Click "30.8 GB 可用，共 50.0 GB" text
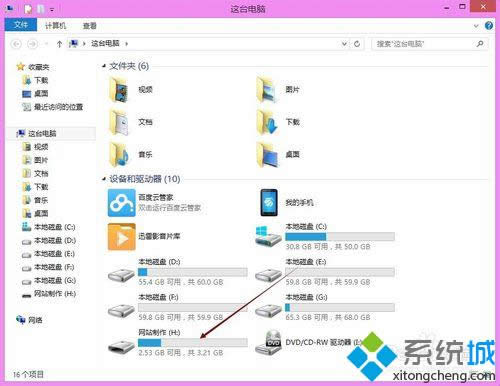Image resolution: width=500 pixels, height=386 pixels. 328,247
